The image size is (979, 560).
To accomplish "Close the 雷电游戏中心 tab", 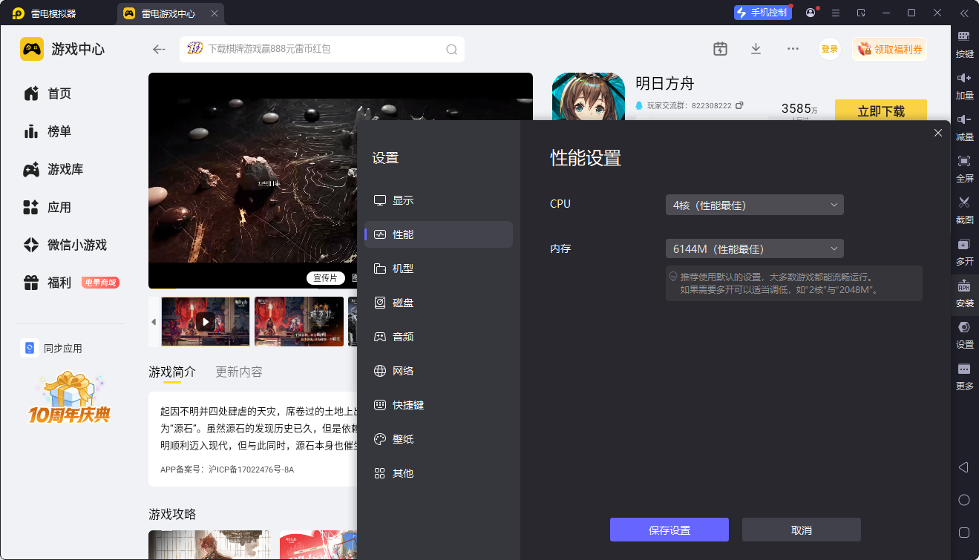I will coord(215,13).
